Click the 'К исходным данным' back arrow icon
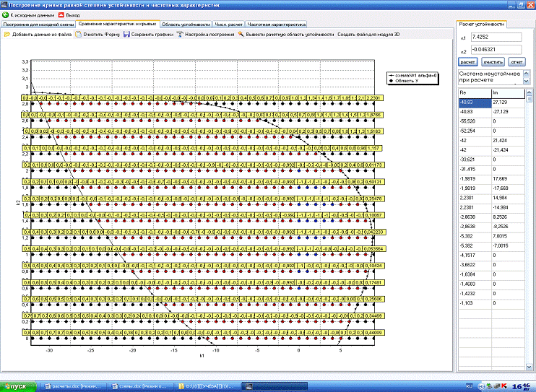Viewport: 536px width, 392px height. point(5,14)
